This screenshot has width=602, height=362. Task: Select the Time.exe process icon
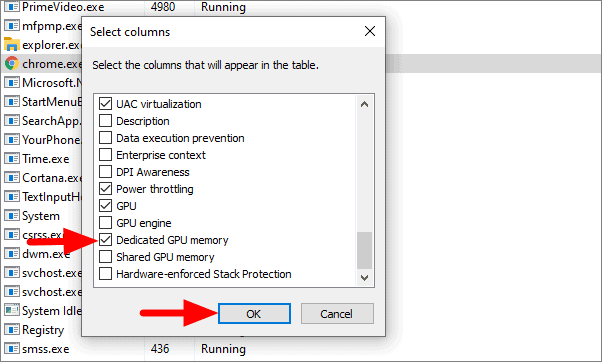tap(12, 159)
